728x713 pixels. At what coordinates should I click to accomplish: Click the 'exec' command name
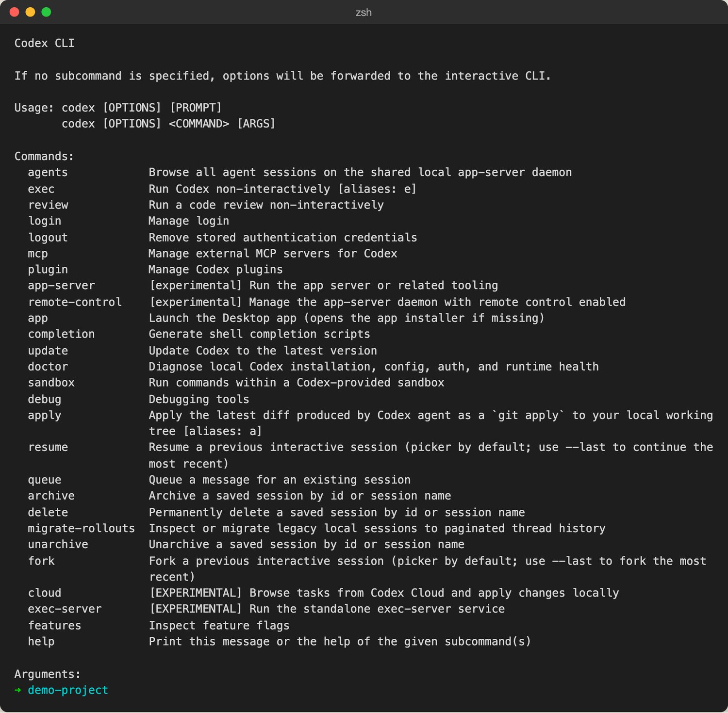tap(41, 189)
